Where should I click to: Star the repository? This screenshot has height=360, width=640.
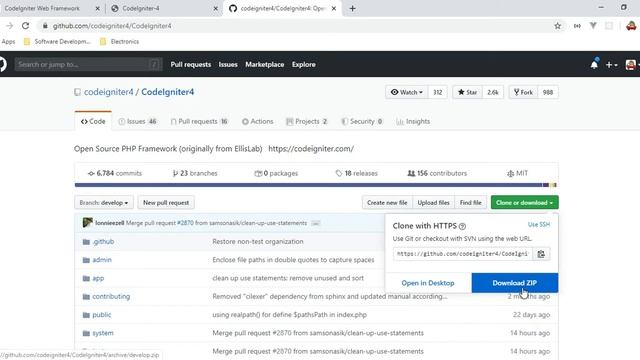point(467,92)
